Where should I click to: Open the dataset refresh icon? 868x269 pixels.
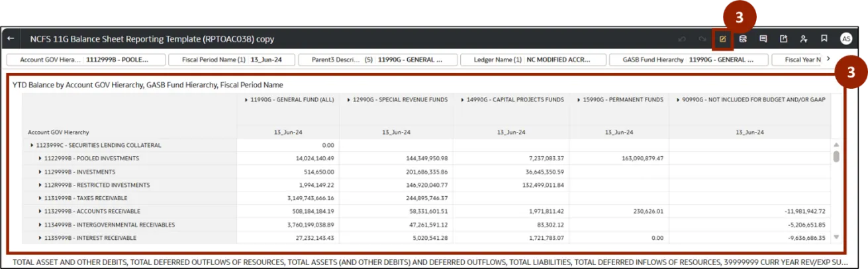click(743, 39)
